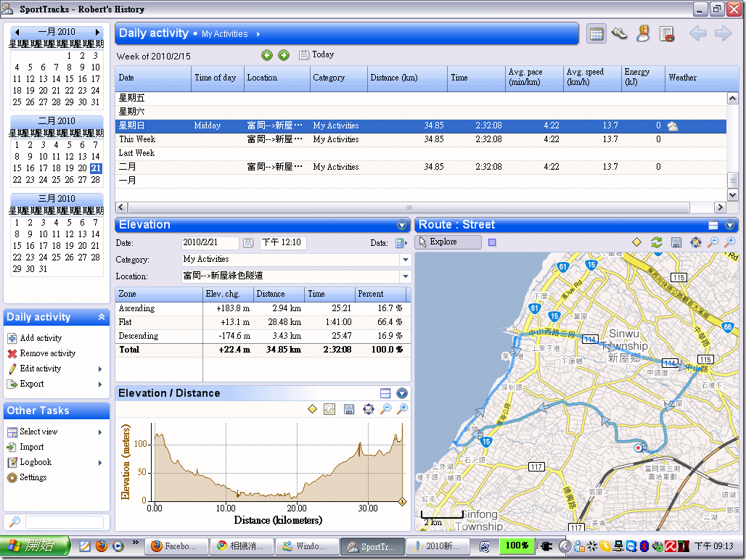Screen dimensions: 746x560
Task: Open the athlete profile icon view
Action: point(643,34)
